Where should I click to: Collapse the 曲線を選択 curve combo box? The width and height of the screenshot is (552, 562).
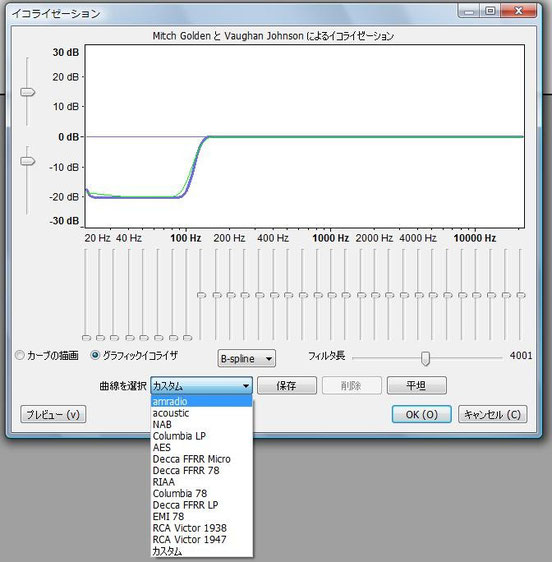tap(201, 386)
